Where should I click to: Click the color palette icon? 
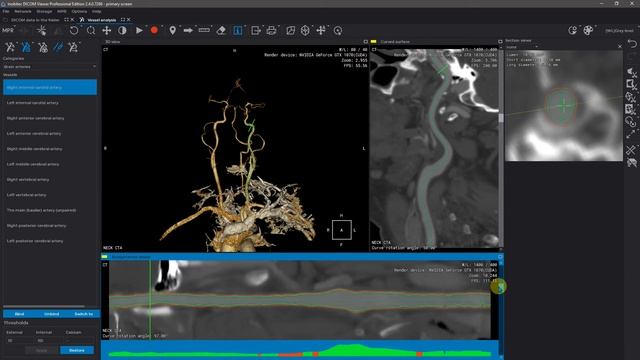tap(588, 30)
